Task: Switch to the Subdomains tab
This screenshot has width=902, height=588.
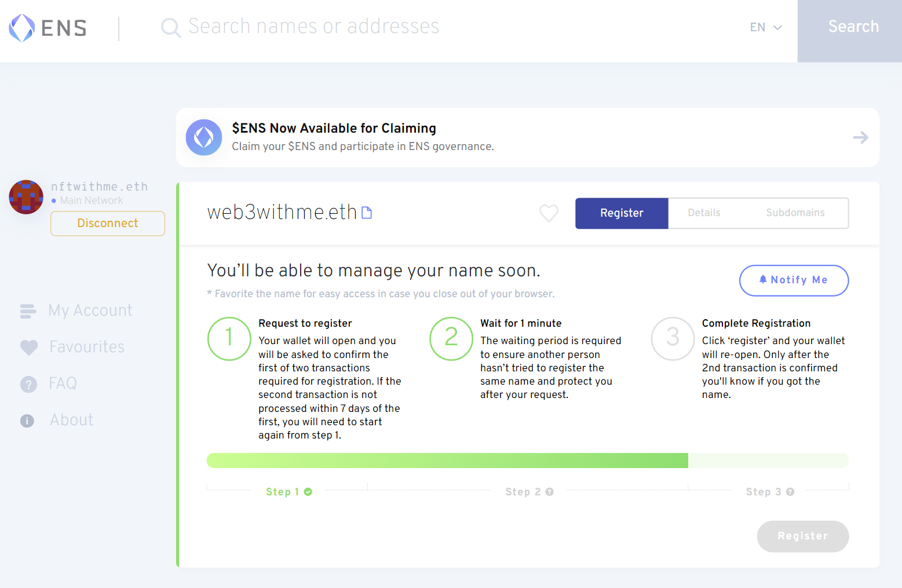Action: click(795, 213)
